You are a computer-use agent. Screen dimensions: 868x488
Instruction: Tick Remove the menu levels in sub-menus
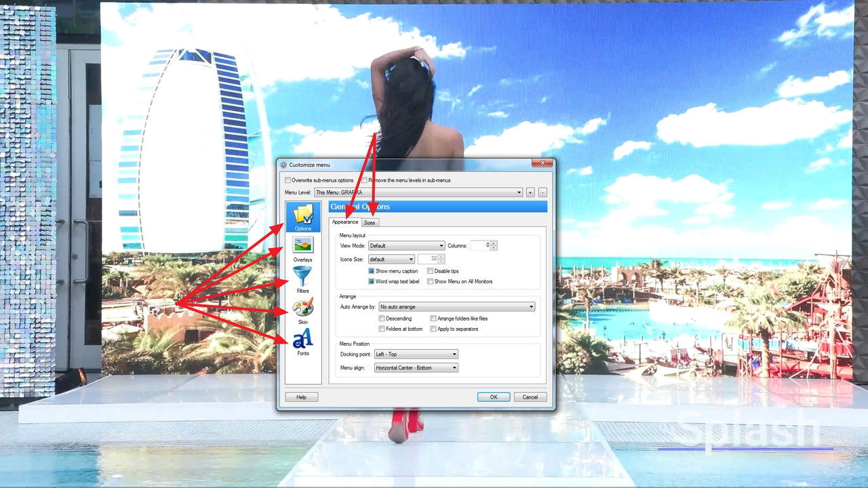coord(364,180)
